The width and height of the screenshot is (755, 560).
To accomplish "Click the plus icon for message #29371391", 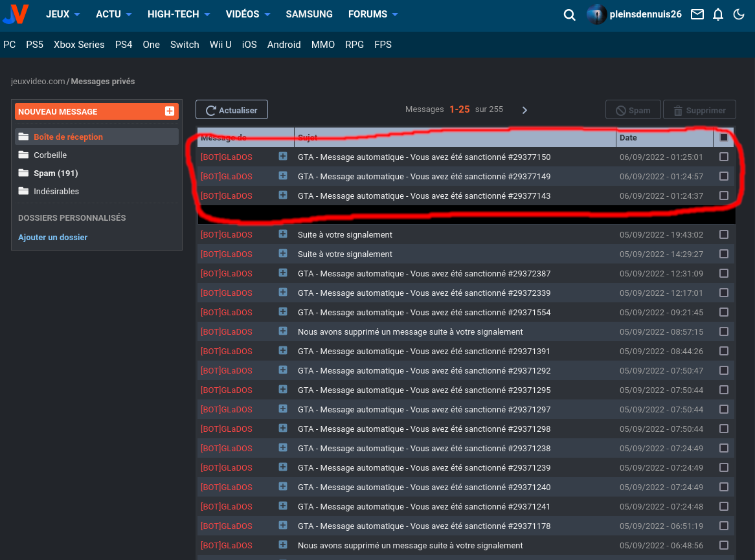I will 283,350.
